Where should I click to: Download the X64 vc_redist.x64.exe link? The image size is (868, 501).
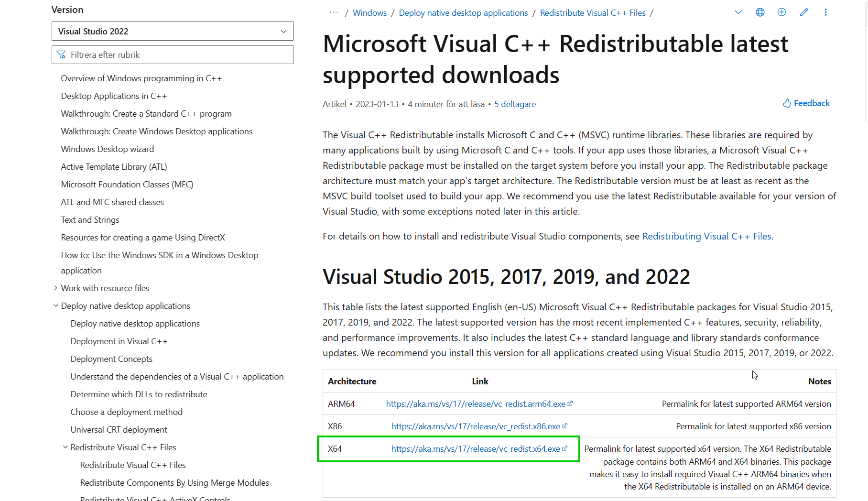click(x=479, y=449)
